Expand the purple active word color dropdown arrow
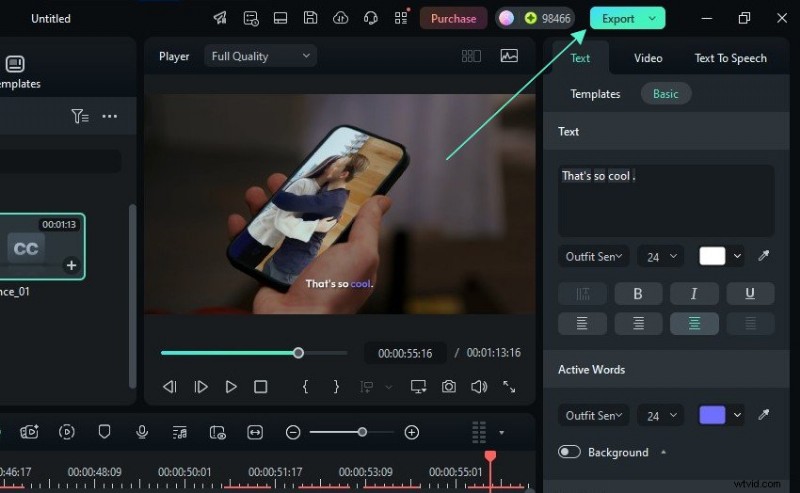The height and width of the screenshot is (493, 800). coord(737,415)
